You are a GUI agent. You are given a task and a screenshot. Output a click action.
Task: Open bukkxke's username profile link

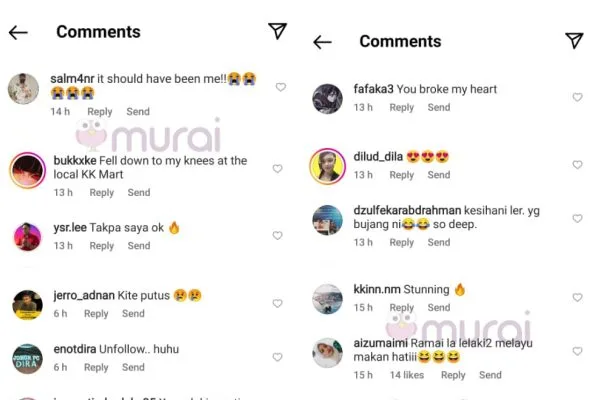75,160
